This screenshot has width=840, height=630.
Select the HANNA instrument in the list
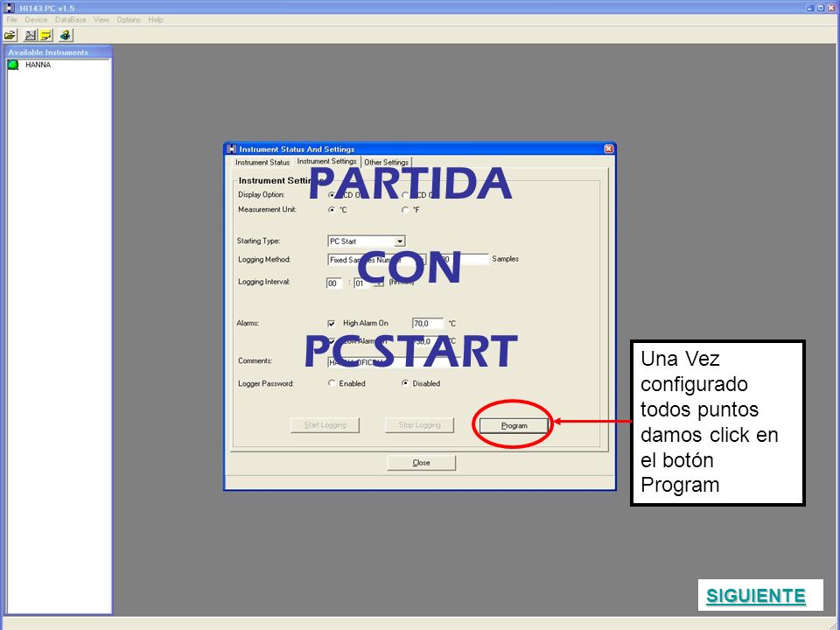38,65
